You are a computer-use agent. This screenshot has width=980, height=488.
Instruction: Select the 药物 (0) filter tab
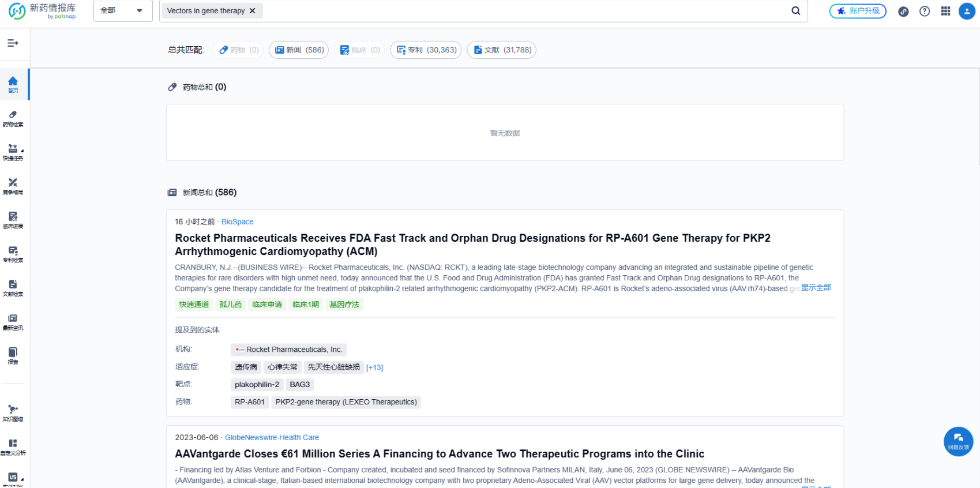(x=239, y=50)
